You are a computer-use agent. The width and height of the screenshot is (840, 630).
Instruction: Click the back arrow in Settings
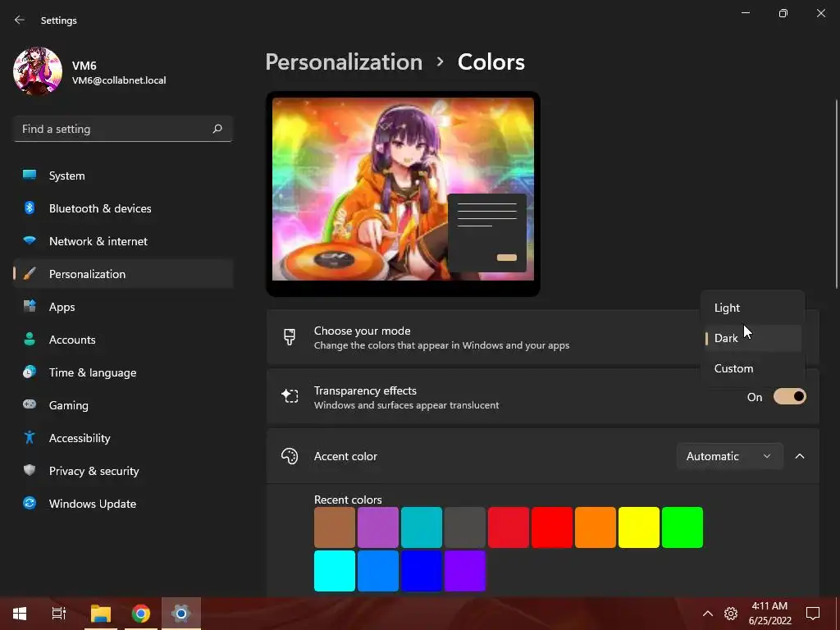(20, 20)
